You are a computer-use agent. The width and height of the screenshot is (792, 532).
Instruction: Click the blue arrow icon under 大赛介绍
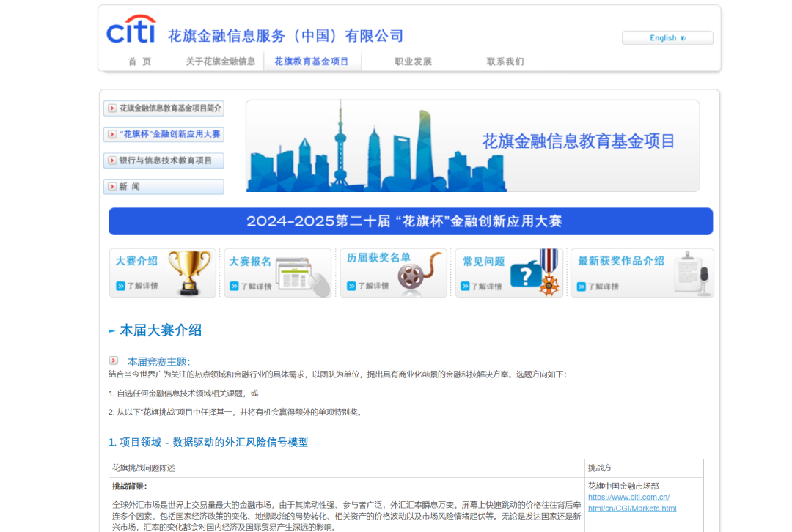120,287
